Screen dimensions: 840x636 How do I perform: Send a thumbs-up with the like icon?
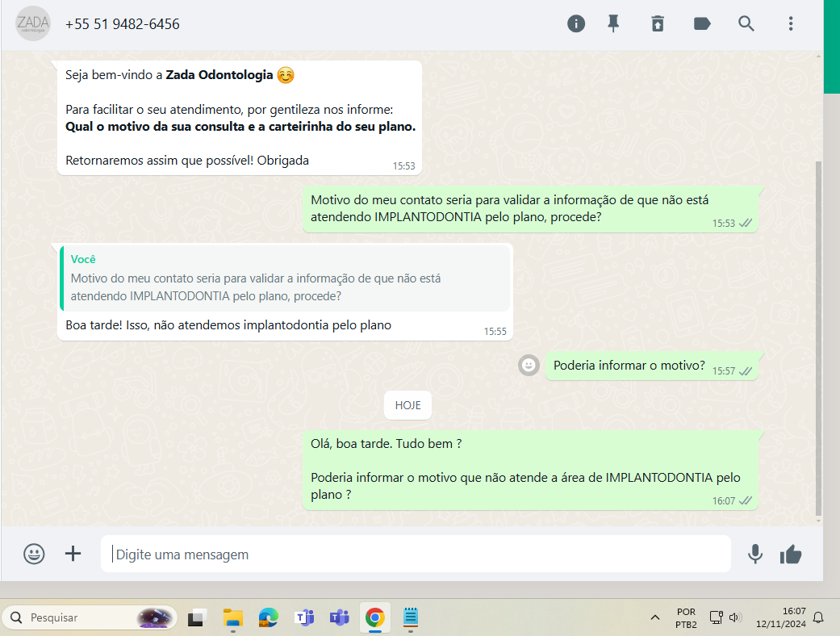(791, 554)
